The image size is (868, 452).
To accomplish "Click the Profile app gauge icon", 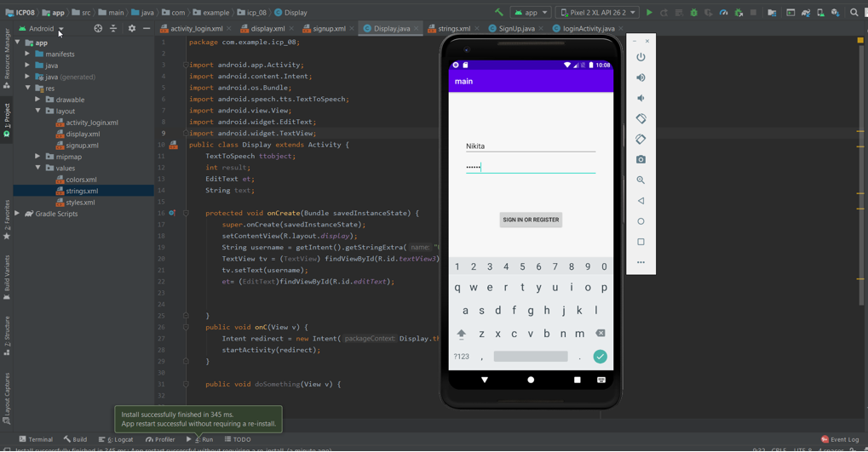I will pos(723,12).
